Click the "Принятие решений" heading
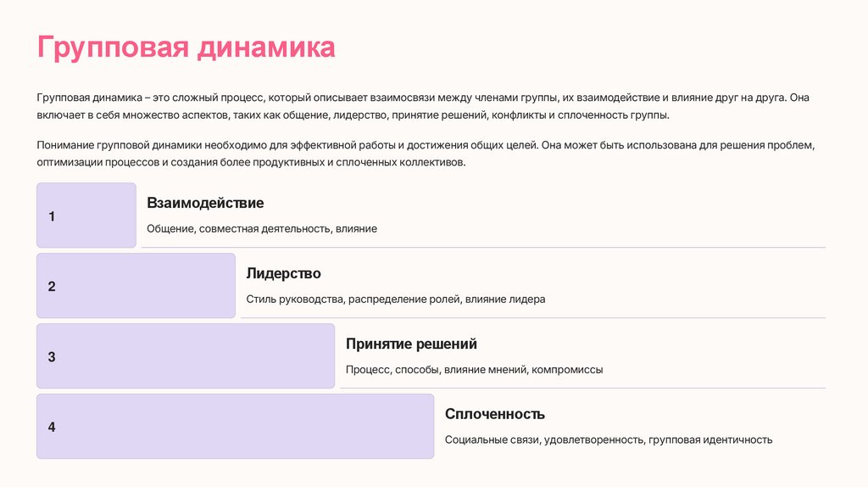 pyautogui.click(x=411, y=344)
